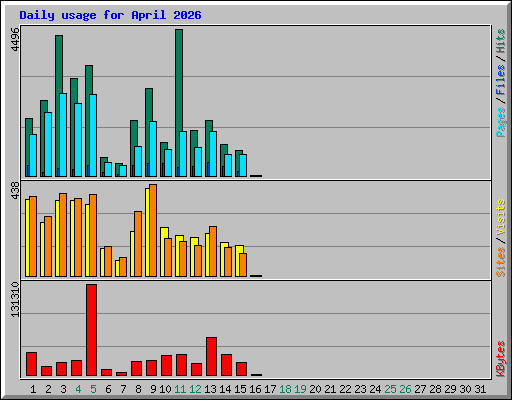Viewport: 512px width, 400px height.
Task: Select the day 5 red KBytes bar
Action: tap(92, 330)
